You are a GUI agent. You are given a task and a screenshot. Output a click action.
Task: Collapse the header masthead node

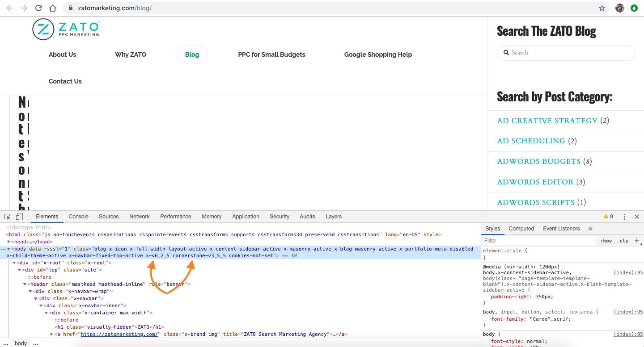pyautogui.click(x=25, y=284)
